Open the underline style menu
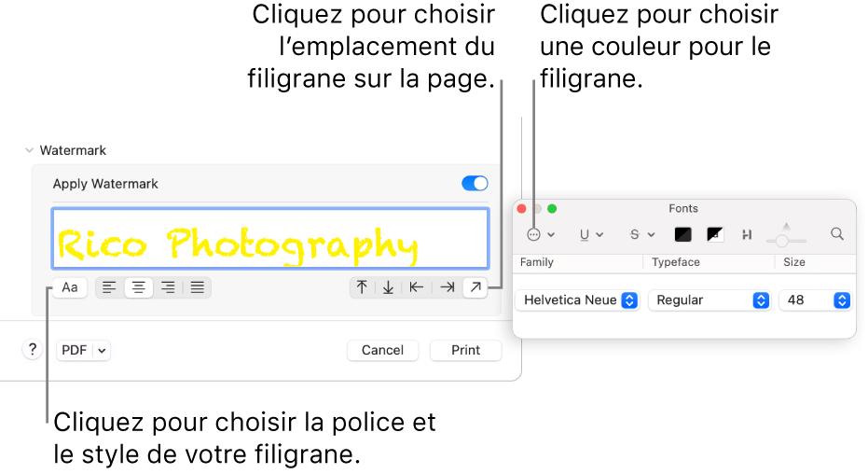Screen dimensions: 868x474 point(591,235)
